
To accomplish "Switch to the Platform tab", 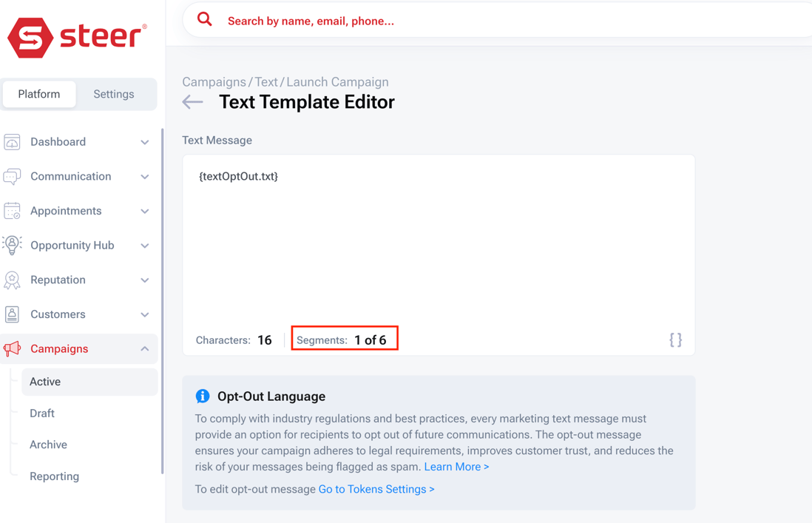I will 39,94.
